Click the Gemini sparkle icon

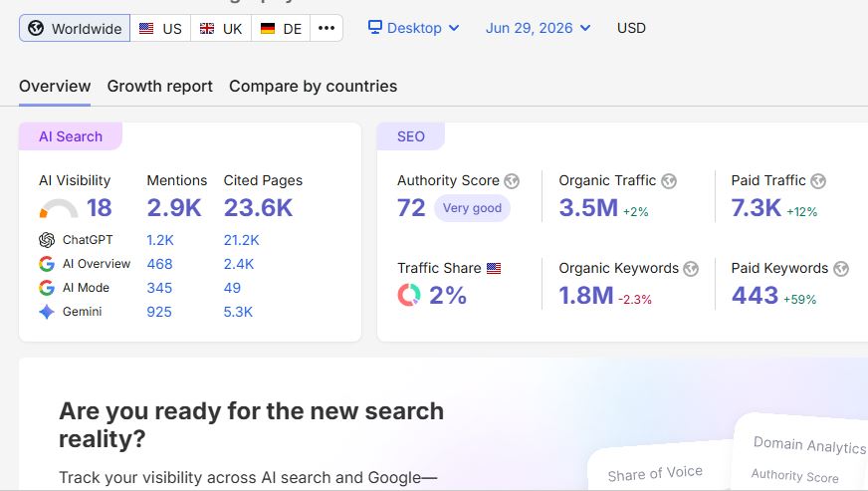click(x=47, y=312)
